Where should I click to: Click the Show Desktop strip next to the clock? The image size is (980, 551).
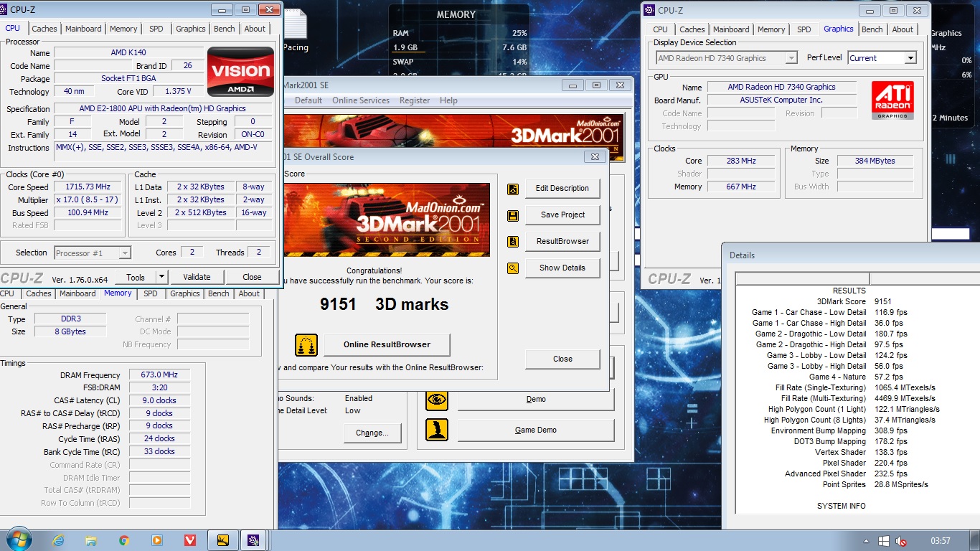coord(975,540)
